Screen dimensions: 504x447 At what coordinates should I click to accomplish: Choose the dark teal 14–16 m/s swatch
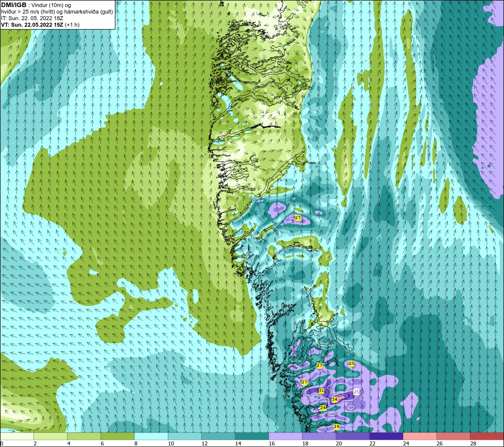coord(251,436)
